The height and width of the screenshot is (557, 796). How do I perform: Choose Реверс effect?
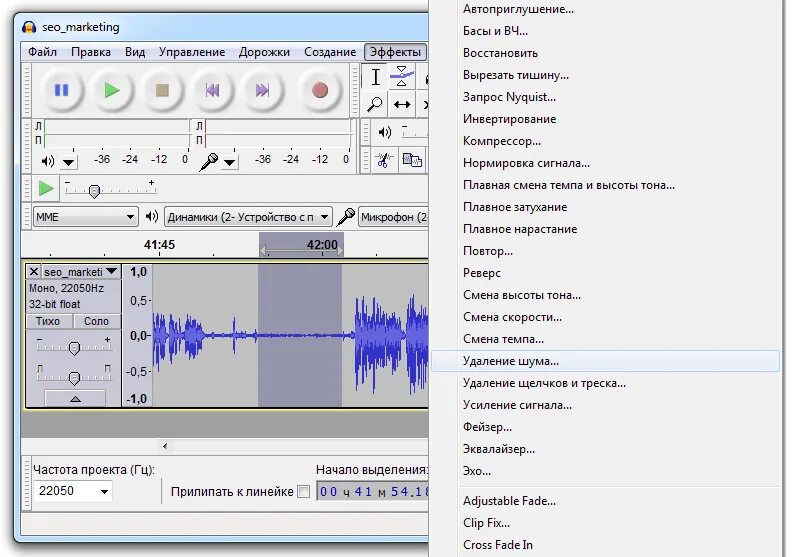coord(605,273)
